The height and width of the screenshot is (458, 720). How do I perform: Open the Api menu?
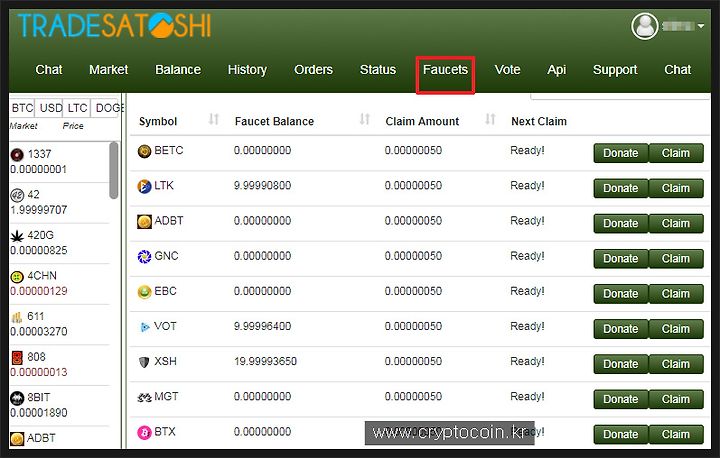coord(557,70)
